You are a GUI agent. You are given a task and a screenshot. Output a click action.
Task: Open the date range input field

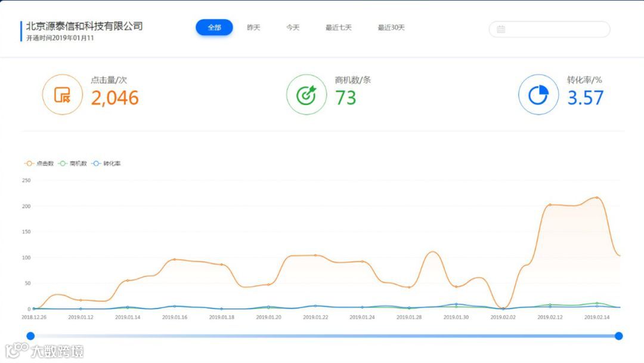pos(550,29)
